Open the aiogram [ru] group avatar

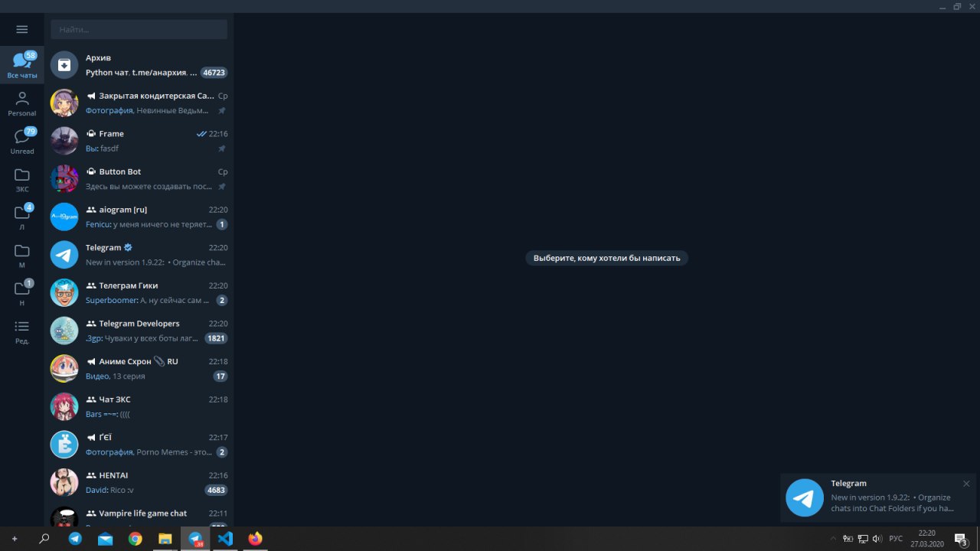click(64, 217)
